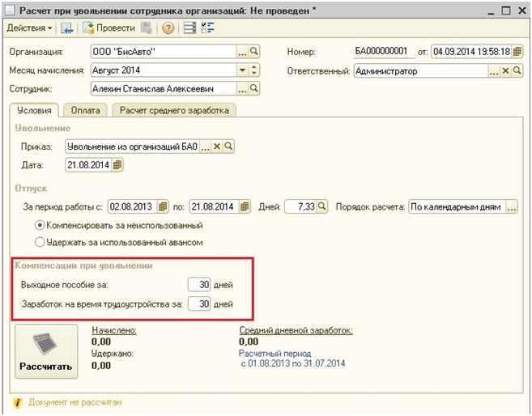Open the calendar for the period end date 21.08.2014

(x=245, y=206)
